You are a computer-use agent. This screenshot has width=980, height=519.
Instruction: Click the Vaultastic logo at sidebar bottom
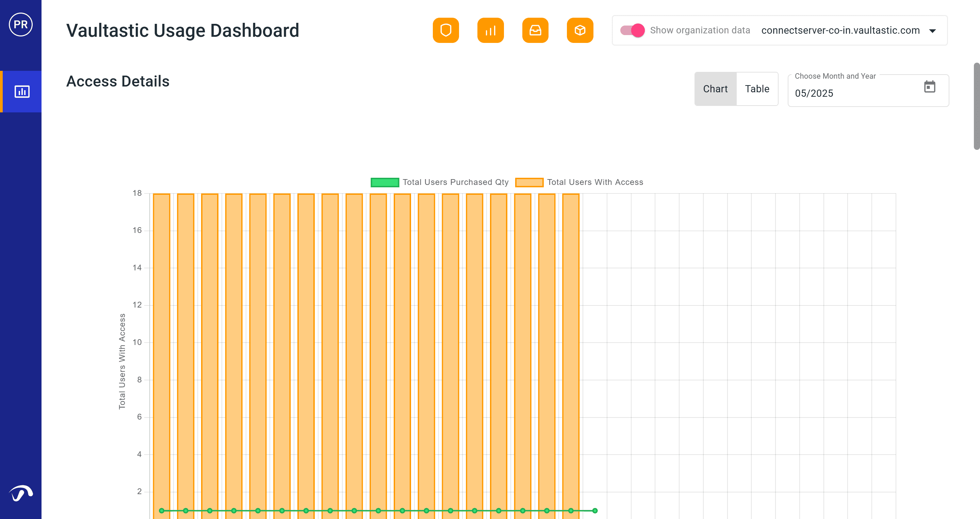point(20,493)
